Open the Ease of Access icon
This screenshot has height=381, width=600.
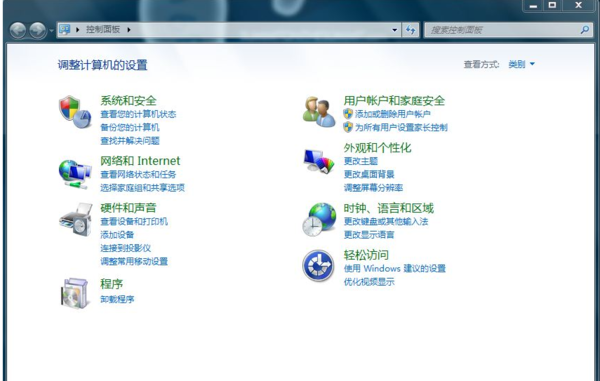point(318,265)
